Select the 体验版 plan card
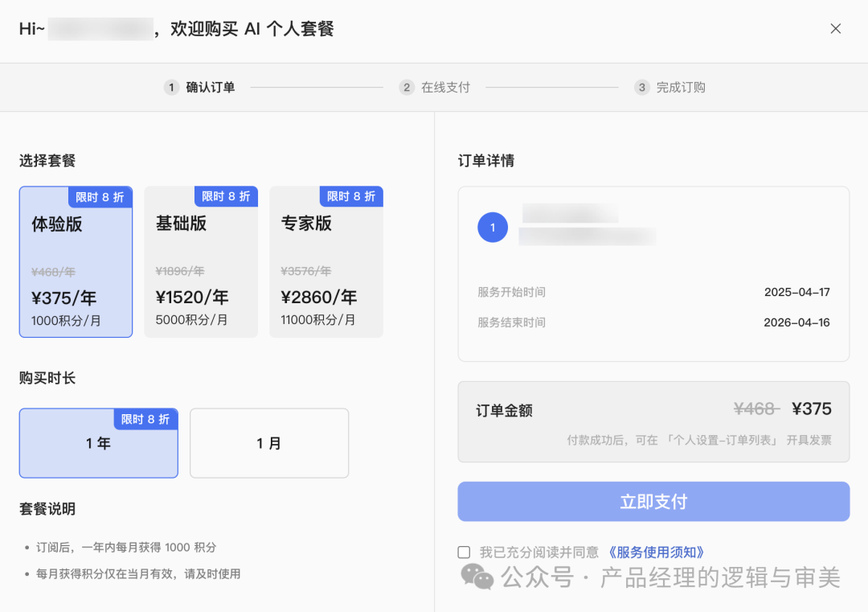This screenshot has width=868, height=612. pyautogui.click(x=76, y=261)
